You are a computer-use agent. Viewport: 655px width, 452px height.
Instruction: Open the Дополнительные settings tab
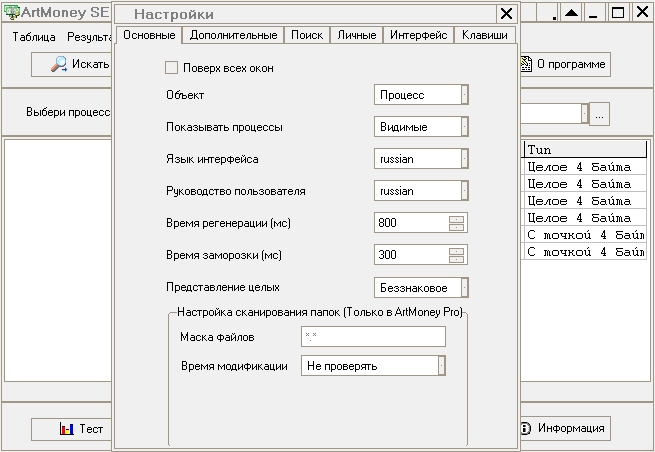[x=233, y=35]
